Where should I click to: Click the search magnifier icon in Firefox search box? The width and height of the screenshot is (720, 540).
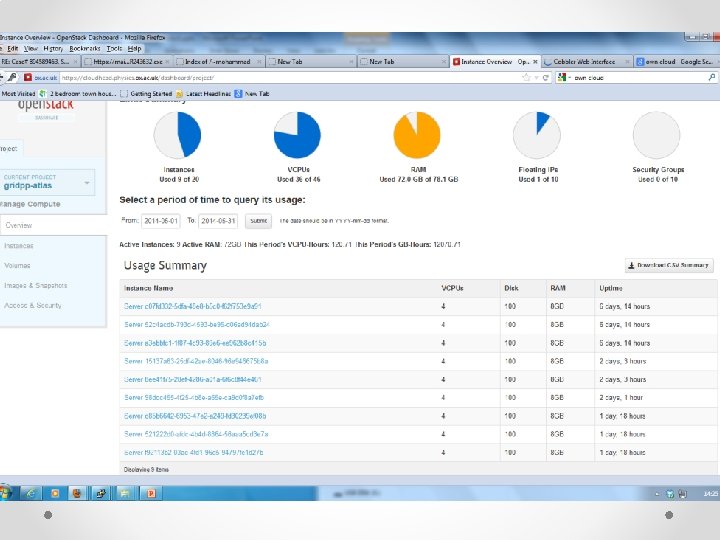[x=712, y=78]
